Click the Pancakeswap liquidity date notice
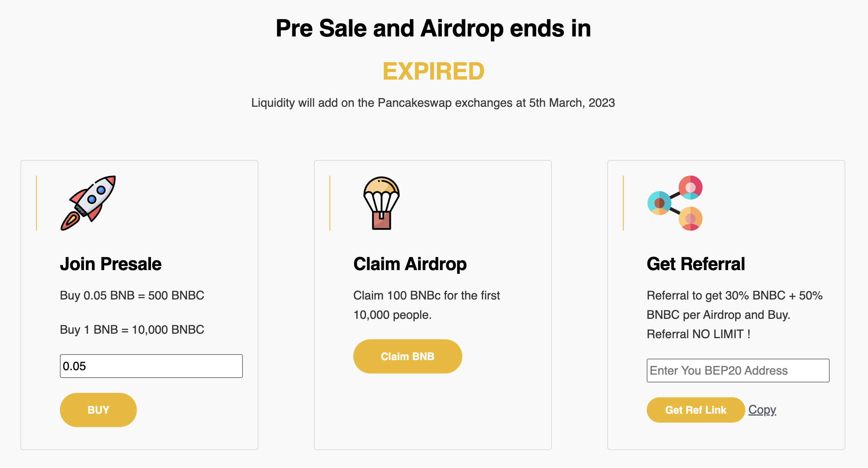 (433, 103)
